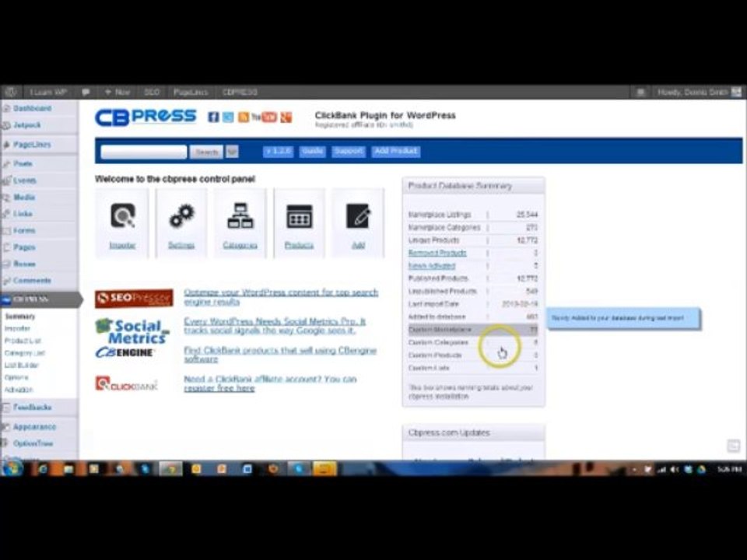Open the Products grid icon
This screenshot has height=560, width=747.
[299, 216]
